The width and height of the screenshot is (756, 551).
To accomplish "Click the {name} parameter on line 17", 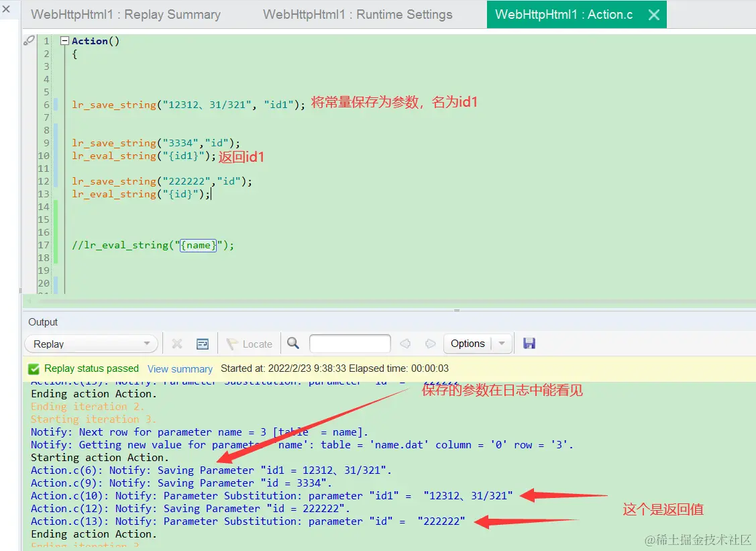I will [198, 245].
